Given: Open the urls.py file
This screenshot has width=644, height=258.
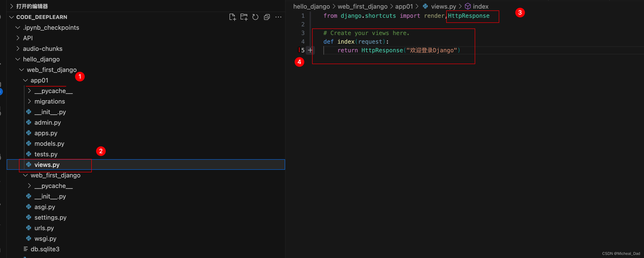Looking at the screenshot, I should coord(44,228).
